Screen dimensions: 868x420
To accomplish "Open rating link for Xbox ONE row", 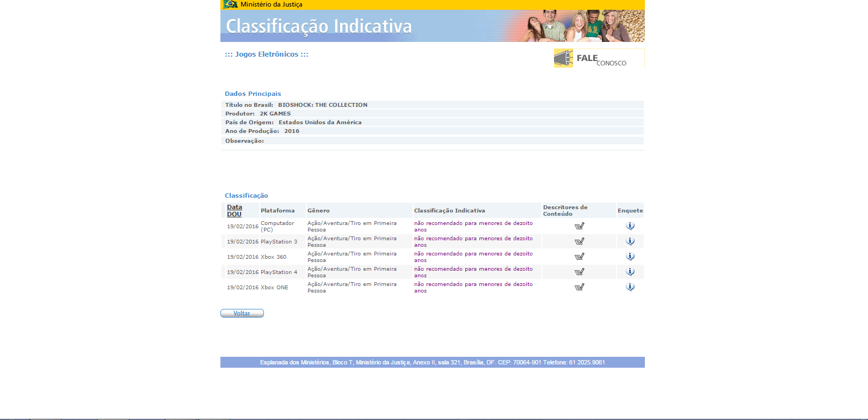I will (x=473, y=284).
